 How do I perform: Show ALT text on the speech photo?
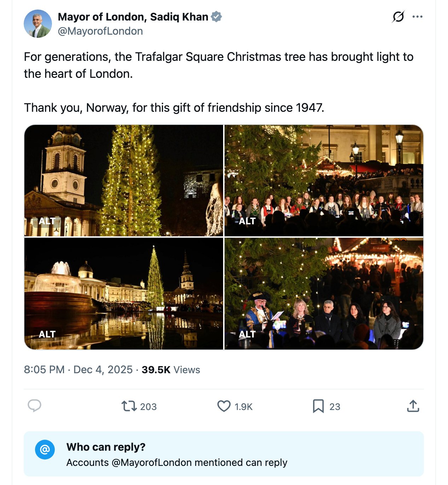point(247,334)
